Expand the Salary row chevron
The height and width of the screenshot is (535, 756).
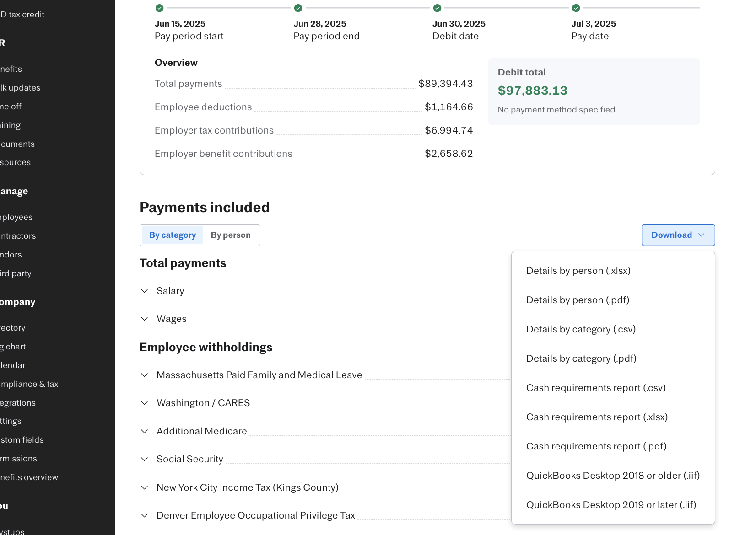(x=145, y=291)
